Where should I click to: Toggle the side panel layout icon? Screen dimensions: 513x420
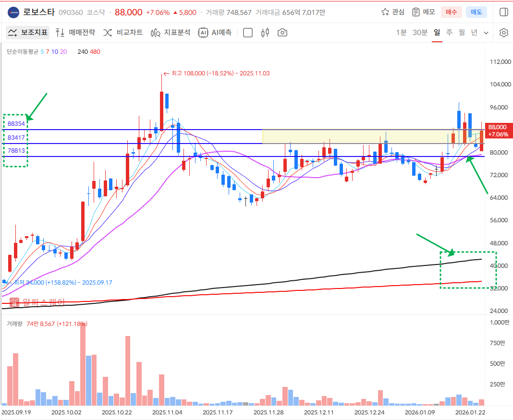click(x=503, y=12)
